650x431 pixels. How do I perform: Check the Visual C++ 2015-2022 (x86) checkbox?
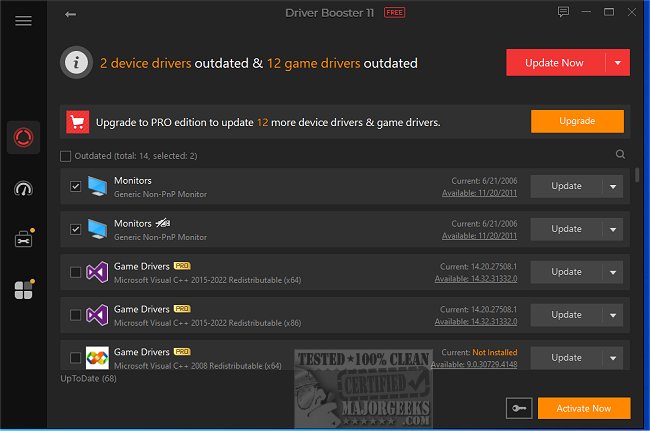coord(75,315)
